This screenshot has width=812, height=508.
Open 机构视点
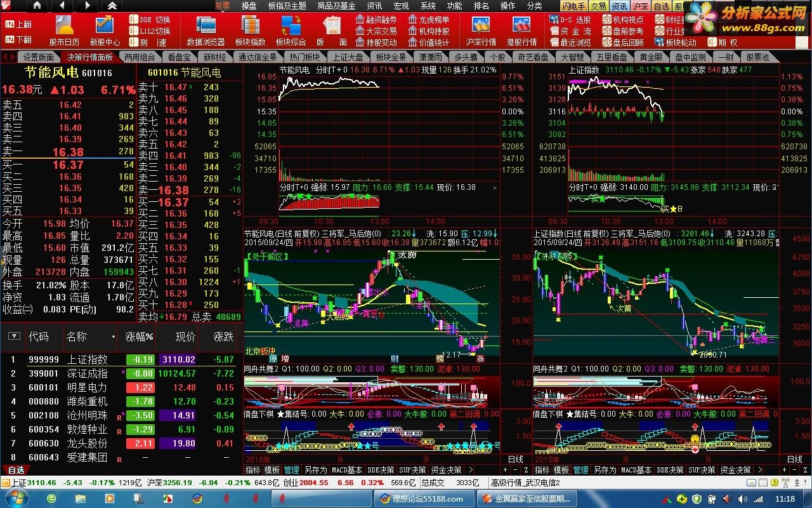pos(623,20)
